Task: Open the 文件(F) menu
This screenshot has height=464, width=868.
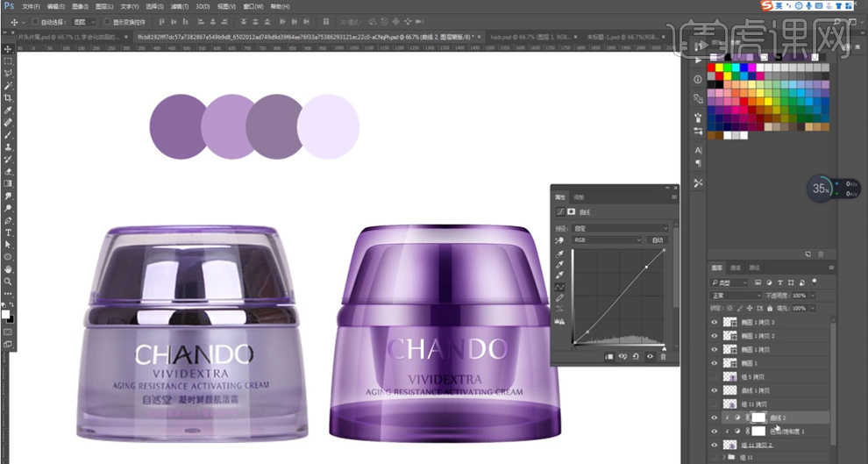Action: pos(31,7)
